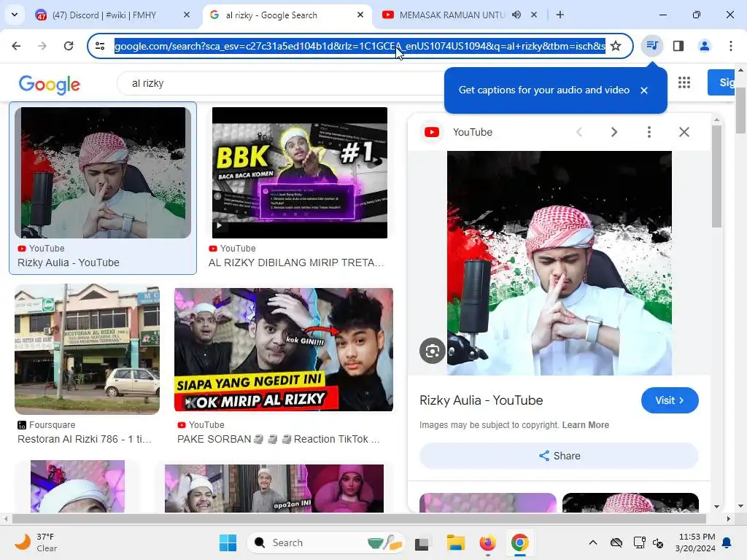Open more options in the preview panel

649,132
